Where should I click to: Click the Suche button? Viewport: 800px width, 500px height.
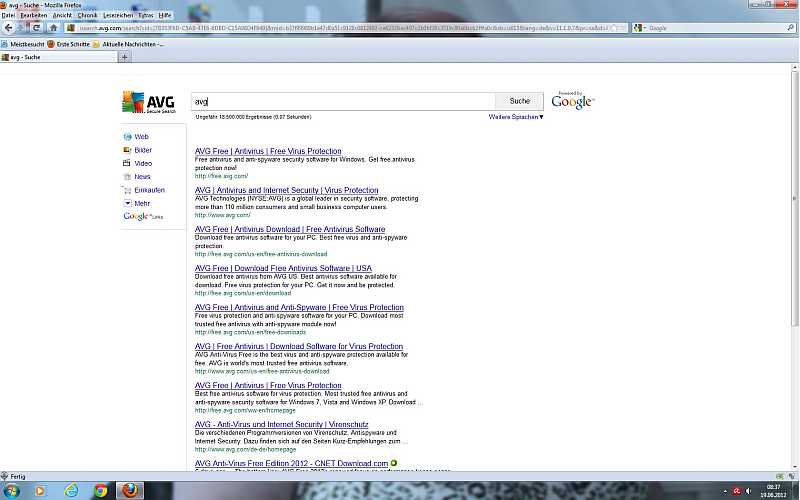click(x=519, y=101)
